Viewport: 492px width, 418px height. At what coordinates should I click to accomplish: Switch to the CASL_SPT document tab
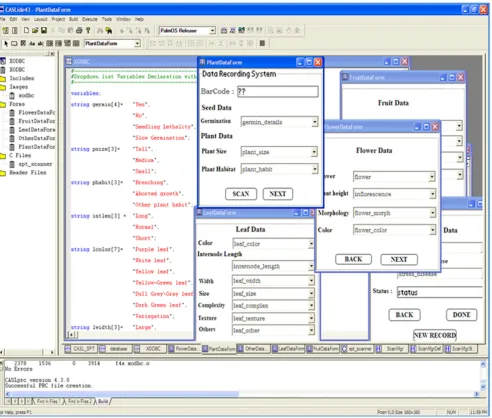coord(80,349)
